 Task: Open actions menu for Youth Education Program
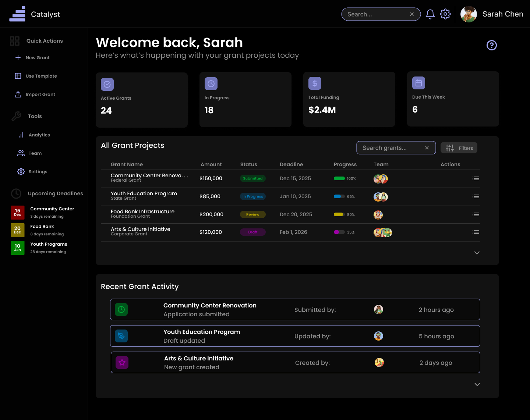[x=476, y=196]
